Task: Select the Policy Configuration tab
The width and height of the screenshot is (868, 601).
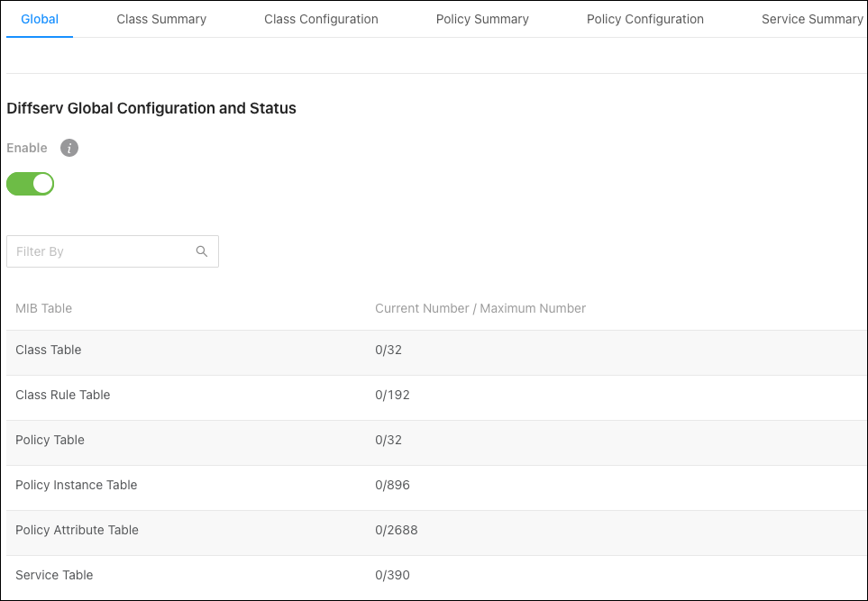Action: (x=644, y=19)
